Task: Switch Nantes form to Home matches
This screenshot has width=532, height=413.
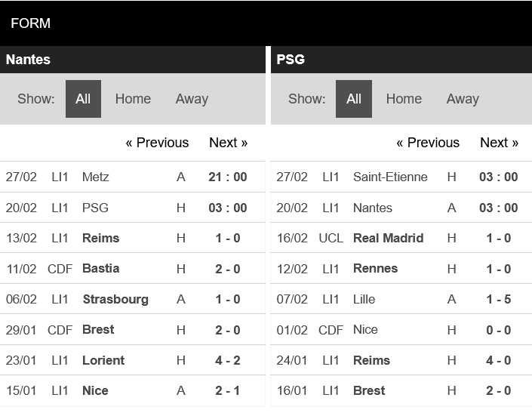Action: tap(133, 99)
